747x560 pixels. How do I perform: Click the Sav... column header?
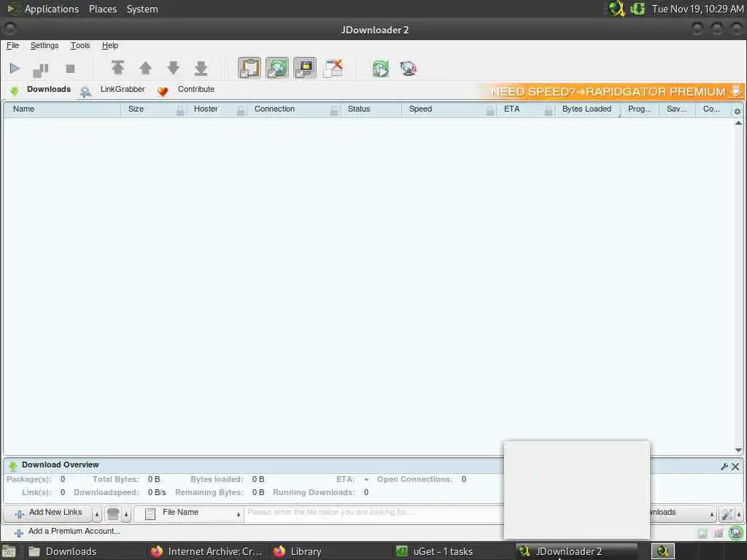click(676, 109)
